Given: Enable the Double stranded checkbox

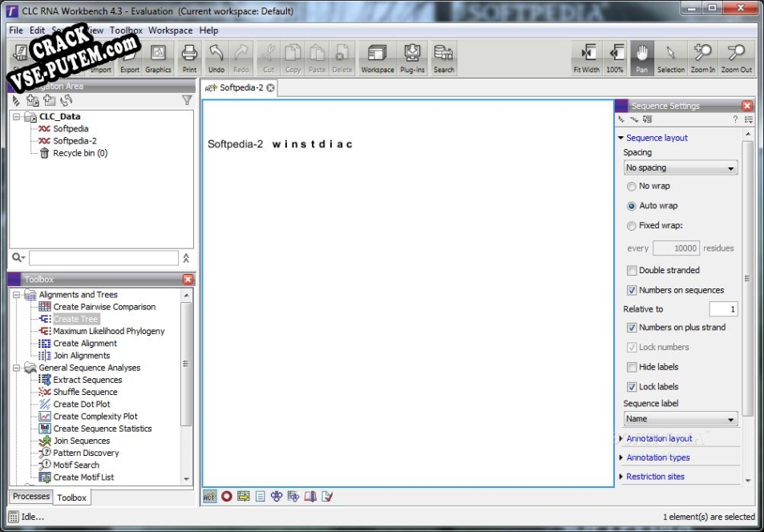Looking at the screenshot, I should point(632,270).
